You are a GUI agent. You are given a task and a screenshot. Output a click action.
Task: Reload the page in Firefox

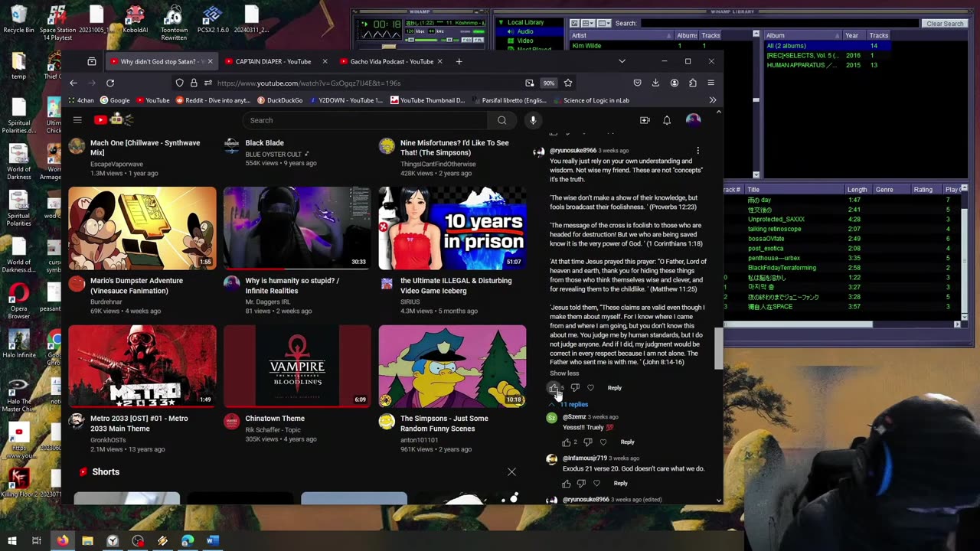pyautogui.click(x=110, y=83)
